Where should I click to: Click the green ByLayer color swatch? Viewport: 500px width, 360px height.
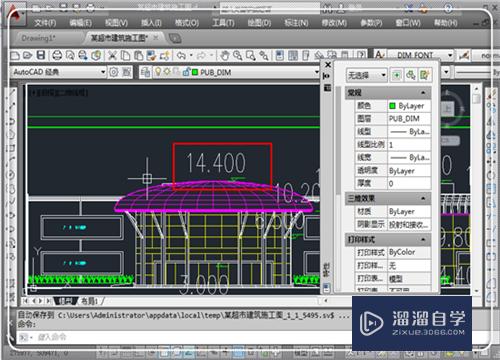[x=392, y=106]
